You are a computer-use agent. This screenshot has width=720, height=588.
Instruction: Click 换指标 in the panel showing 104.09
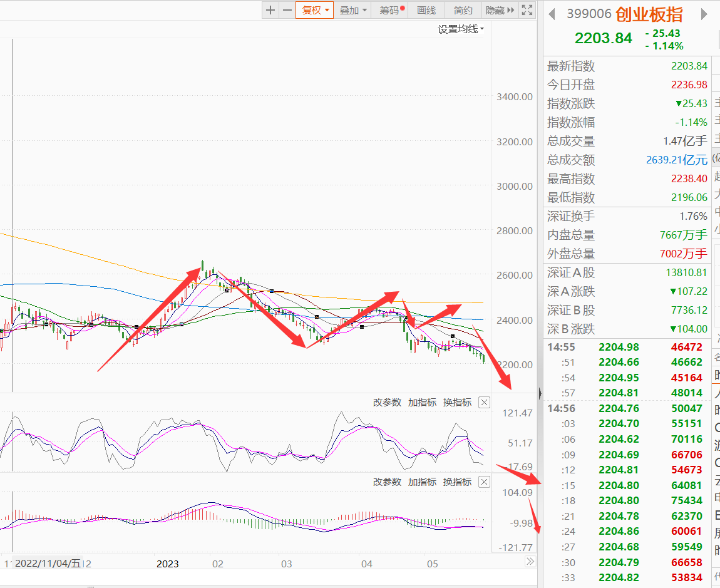point(457,482)
